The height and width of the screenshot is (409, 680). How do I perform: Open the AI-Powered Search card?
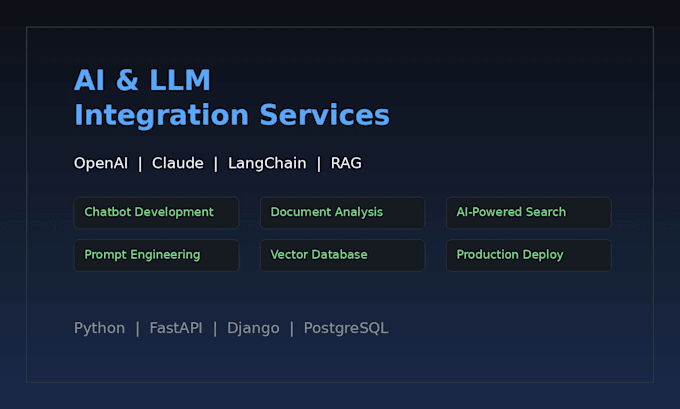click(x=529, y=213)
